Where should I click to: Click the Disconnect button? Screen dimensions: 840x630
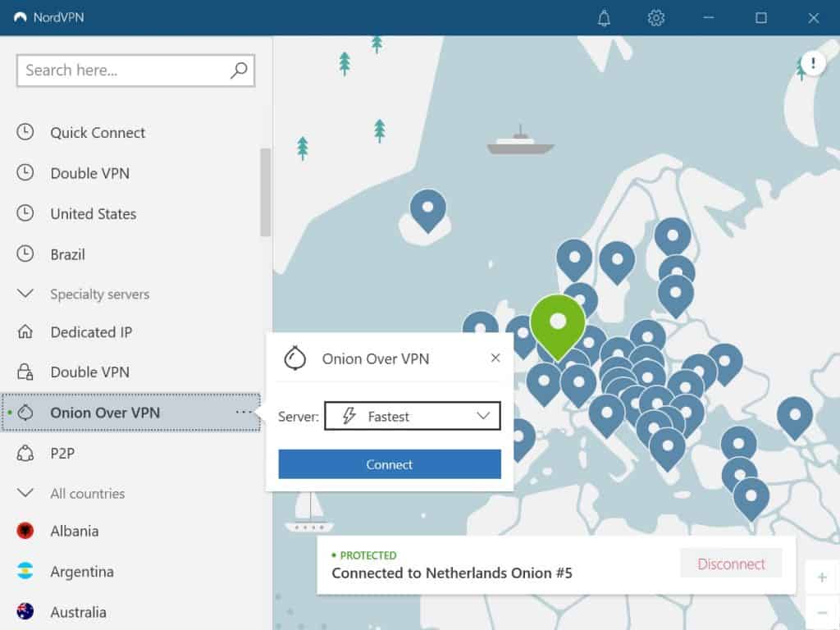click(730, 564)
